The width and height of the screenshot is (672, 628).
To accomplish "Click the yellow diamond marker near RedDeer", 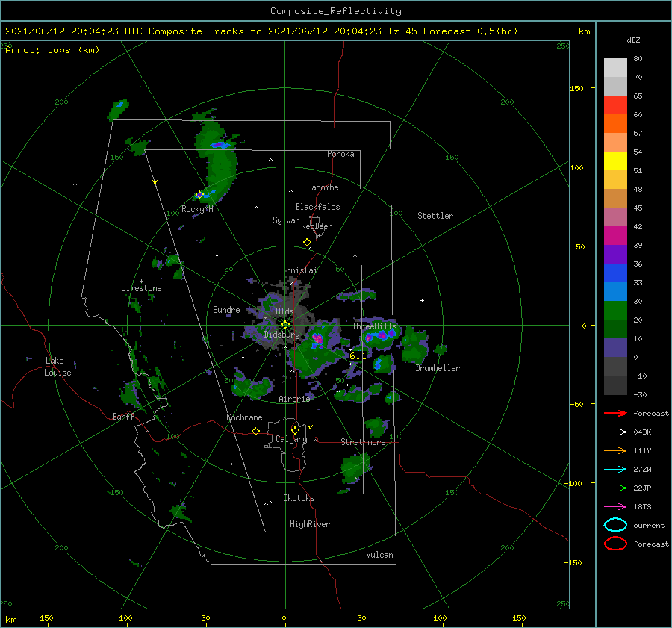I will [307, 243].
